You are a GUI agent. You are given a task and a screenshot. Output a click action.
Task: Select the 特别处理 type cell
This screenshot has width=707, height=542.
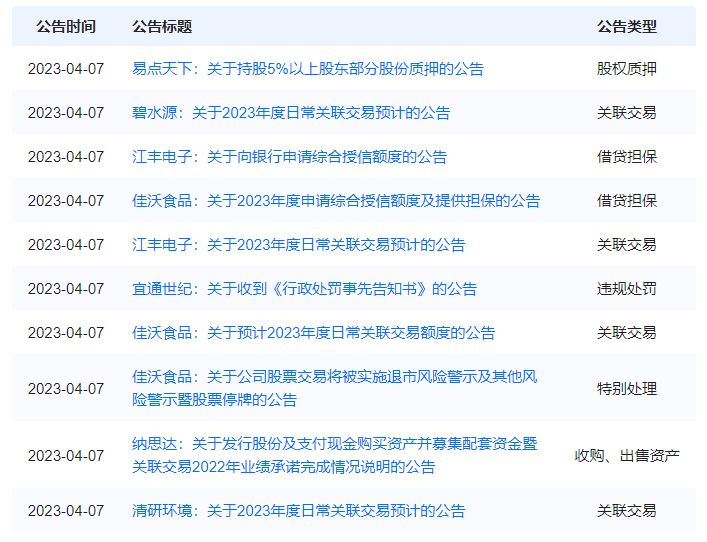(x=627, y=388)
